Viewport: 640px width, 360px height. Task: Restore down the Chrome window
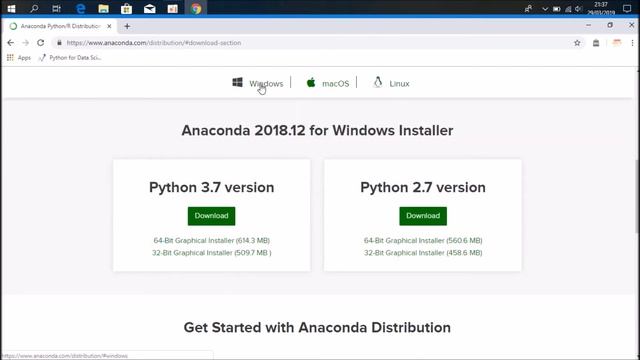click(x=610, y=25)
